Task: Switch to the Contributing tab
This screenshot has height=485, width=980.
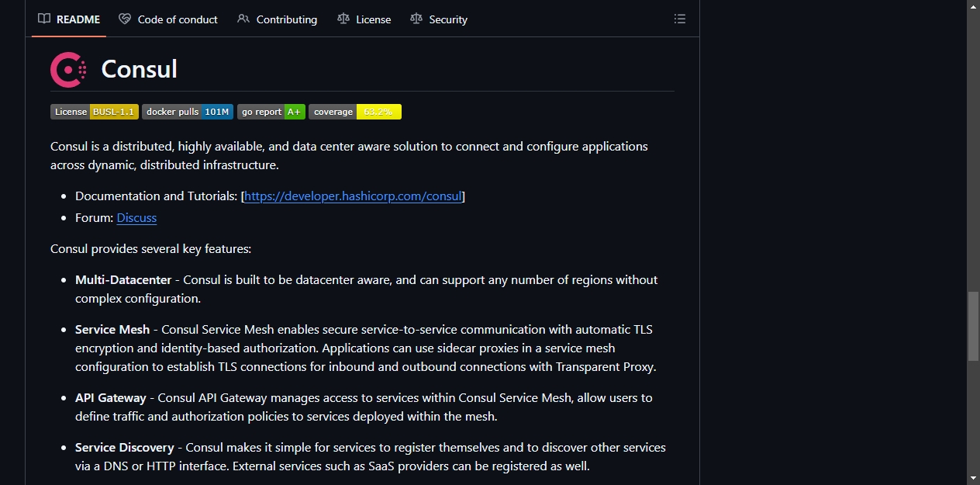Action: pos(278,19)
